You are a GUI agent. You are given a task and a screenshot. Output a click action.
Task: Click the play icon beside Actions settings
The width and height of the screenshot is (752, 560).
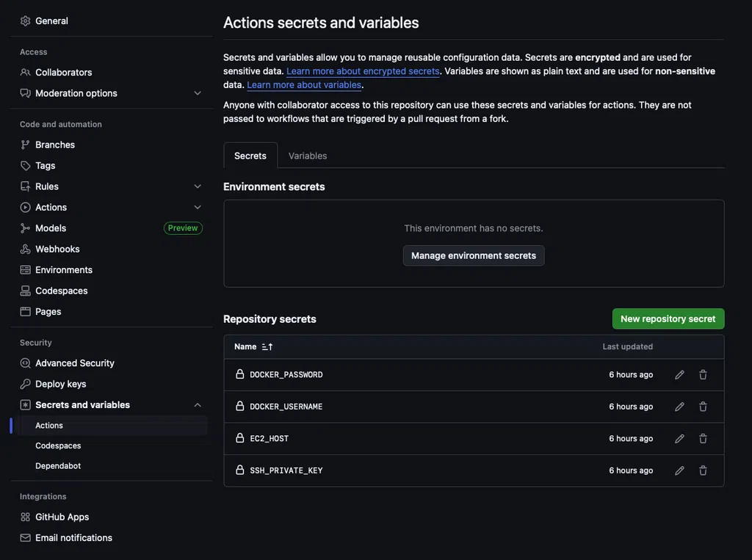(26, 207)
